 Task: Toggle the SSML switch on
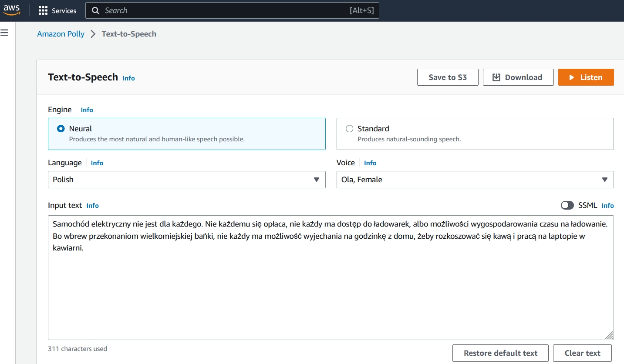tap(567, 205)
